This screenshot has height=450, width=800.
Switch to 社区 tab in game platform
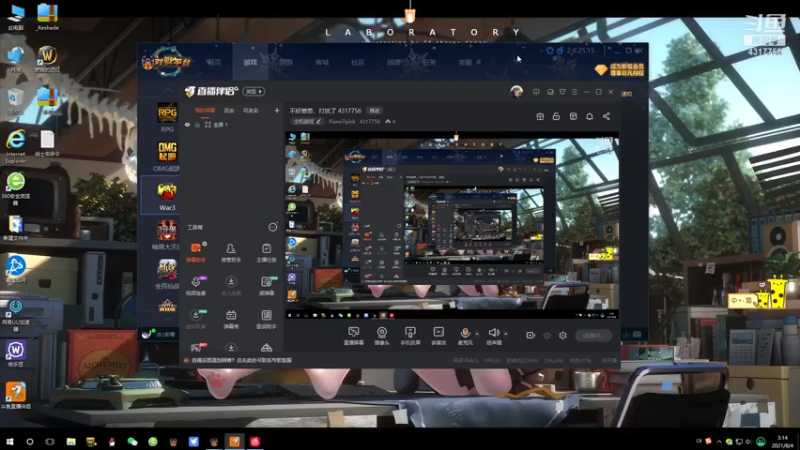pyautogui.click(x=358, y=62)
